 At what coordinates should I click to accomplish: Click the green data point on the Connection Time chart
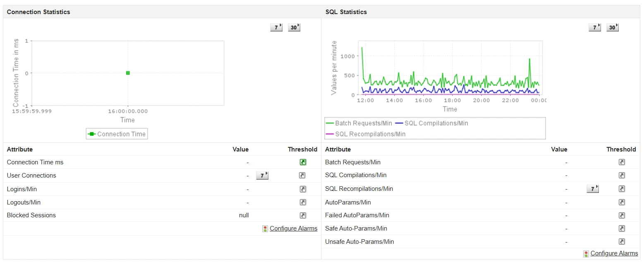(127, 72)
